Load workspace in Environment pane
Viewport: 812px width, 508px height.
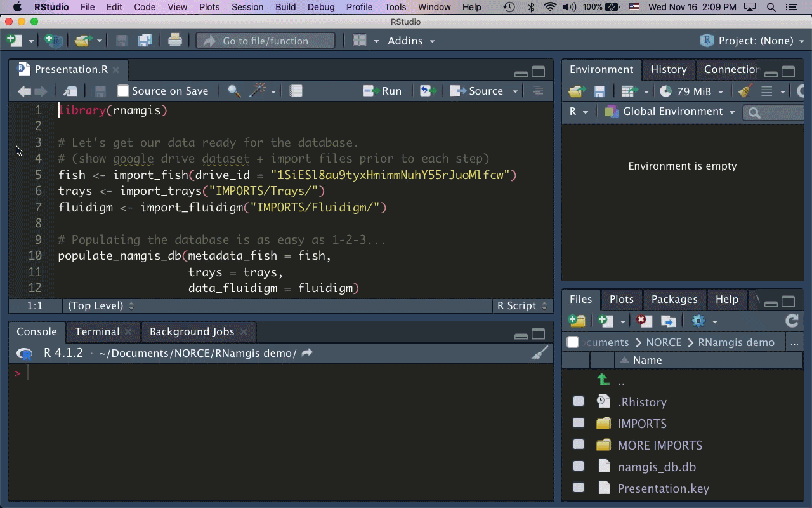[x=576, y=91]
